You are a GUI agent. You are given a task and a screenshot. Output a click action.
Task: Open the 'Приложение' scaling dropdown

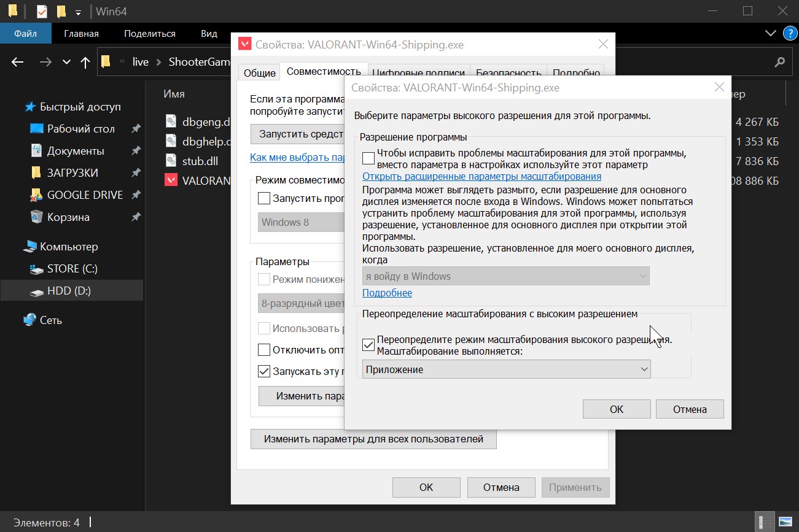tap(506, 369)
